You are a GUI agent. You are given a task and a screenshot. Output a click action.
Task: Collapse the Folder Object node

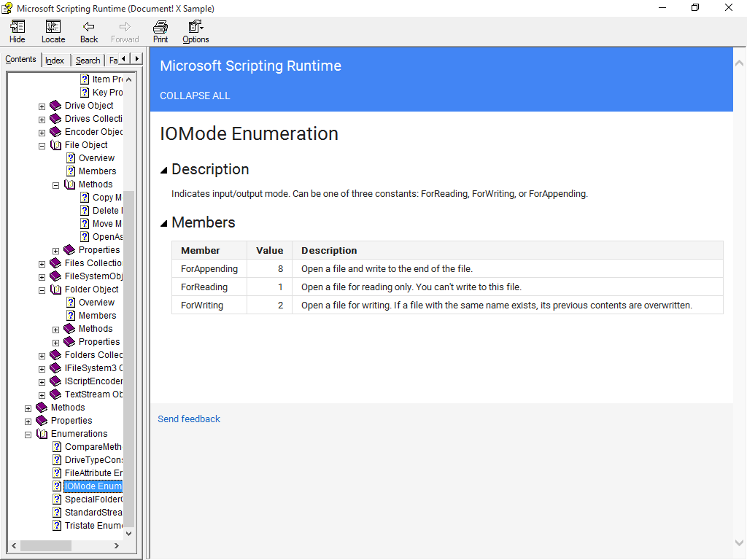click(42, 290)
